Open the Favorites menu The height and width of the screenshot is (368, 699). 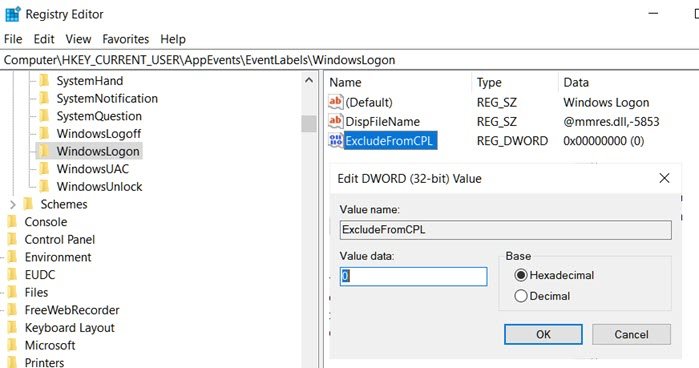click(x=125, y=39)
